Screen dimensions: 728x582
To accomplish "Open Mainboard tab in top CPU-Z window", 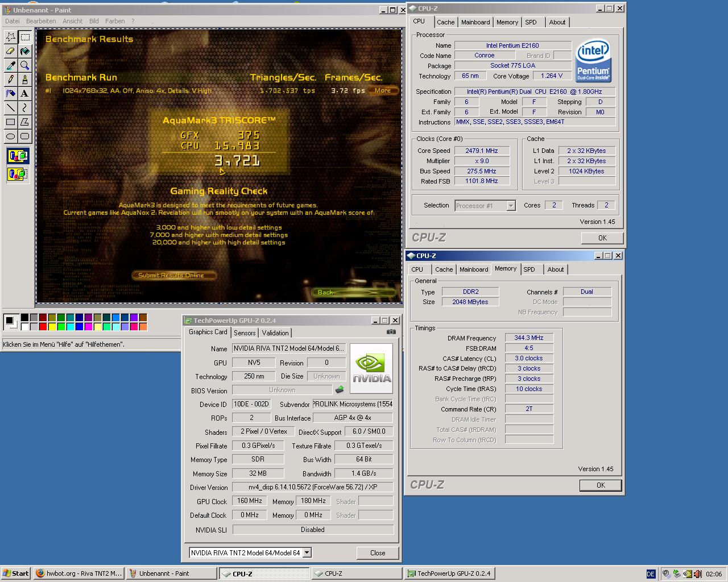I will tap(475, 22).
